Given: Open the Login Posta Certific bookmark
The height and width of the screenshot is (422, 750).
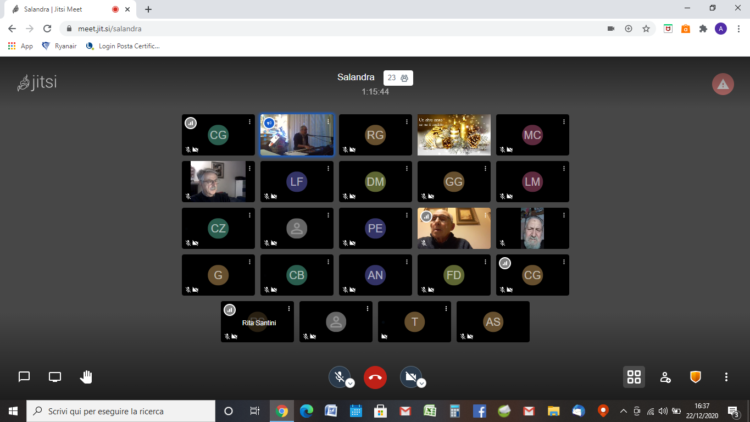Looking at the screenshot, I should [x=123, y=46].
